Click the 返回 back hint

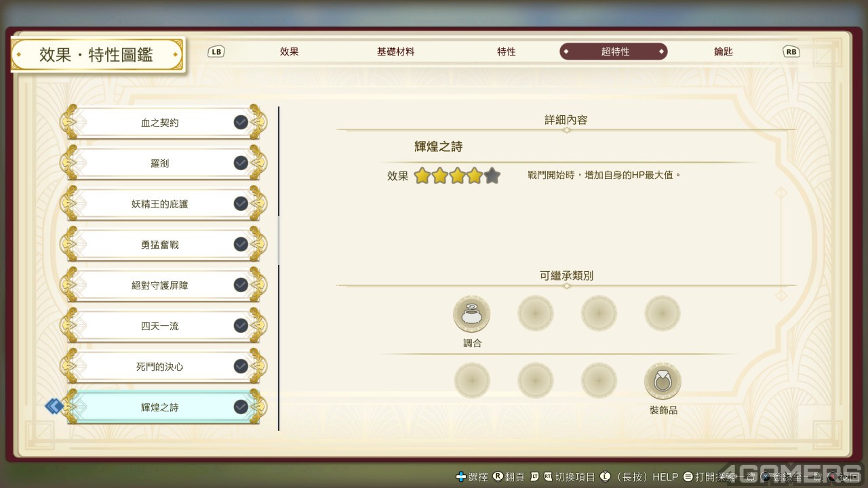pos(844,477)
